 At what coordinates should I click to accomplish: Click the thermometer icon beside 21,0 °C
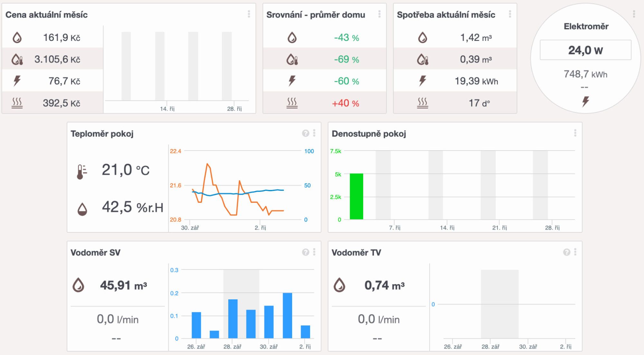82,172
